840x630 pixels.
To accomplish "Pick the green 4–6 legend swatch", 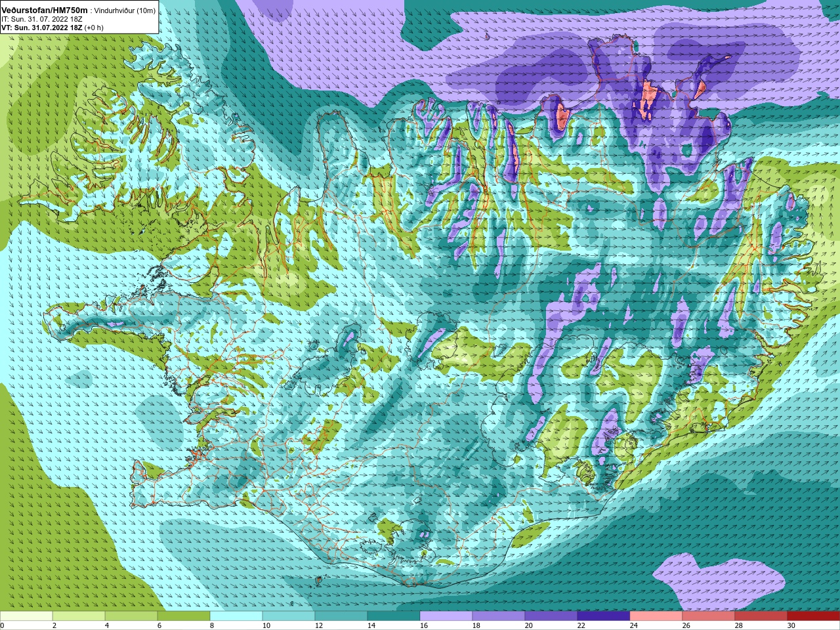I will click(131, 616).
